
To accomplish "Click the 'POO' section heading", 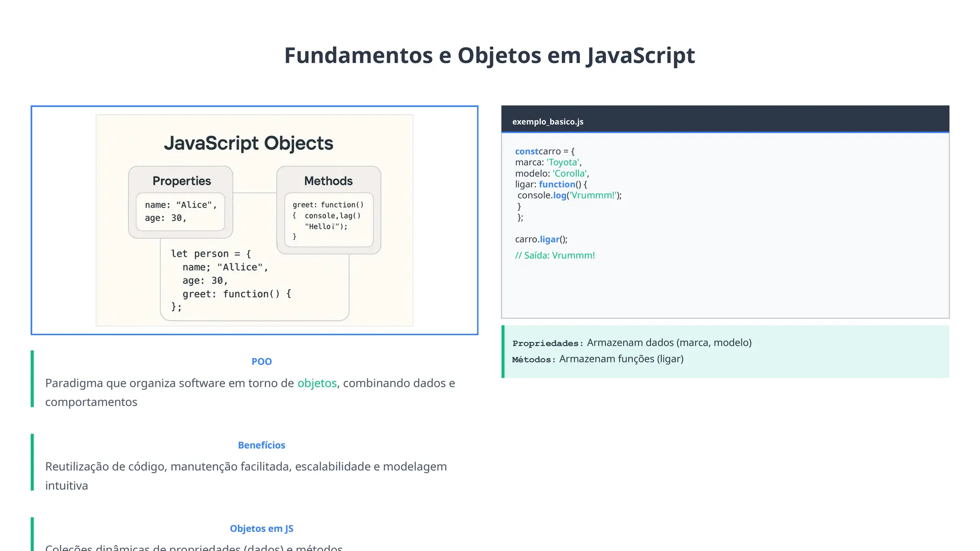I will [261, 362].
